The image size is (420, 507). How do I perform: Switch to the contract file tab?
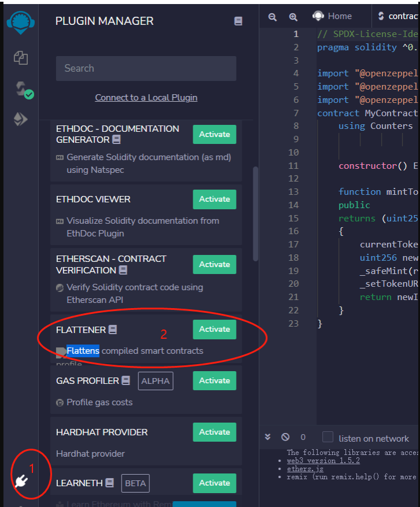[398, 16]
